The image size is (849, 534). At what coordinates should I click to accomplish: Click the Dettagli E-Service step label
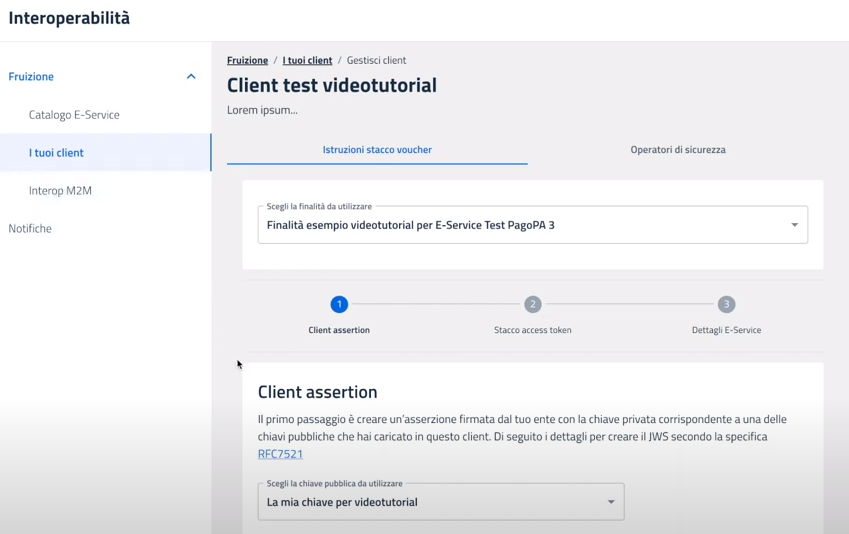click(x=726, y=330)
